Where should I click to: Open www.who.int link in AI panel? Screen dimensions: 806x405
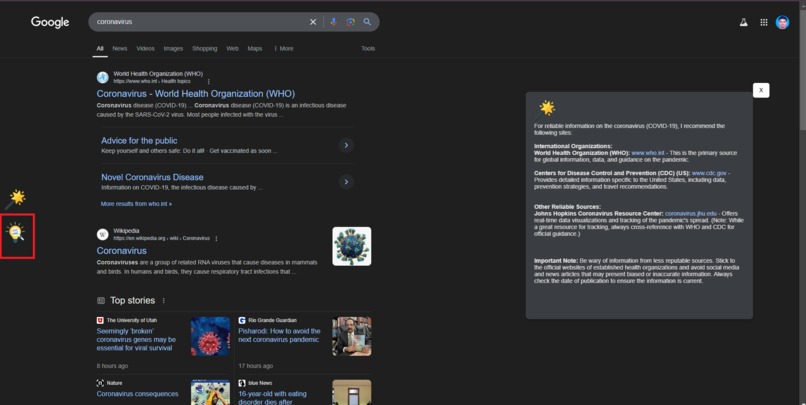pyautogui.click(x=648, y=153)
